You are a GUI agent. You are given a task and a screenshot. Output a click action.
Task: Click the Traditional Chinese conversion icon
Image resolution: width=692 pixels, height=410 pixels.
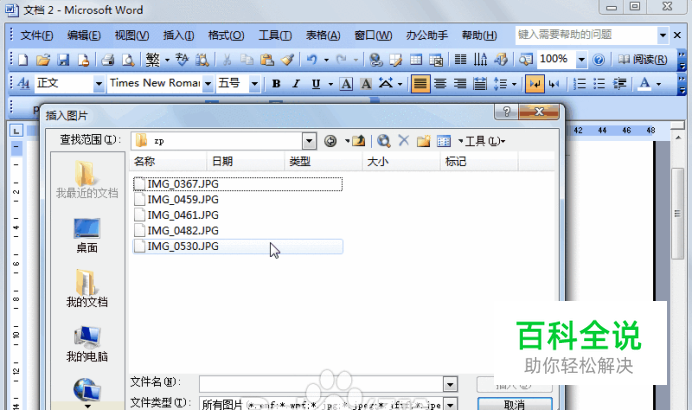pyautogui.click(x=153, y=60)
